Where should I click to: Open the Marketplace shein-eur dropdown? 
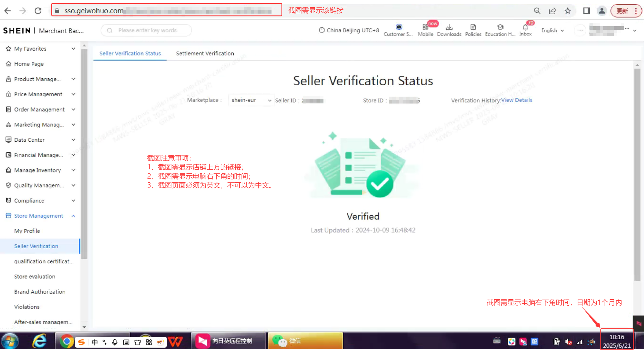coord(251,100)
